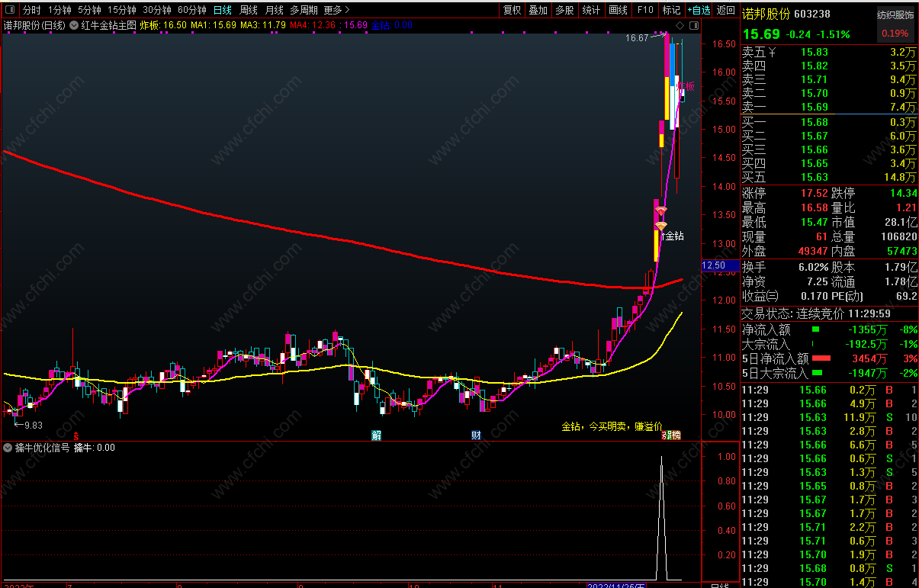919x588 pixels.
Task: Open the 红牛金钻主图 indicator dropdown arrow
Action: (x=74, y=25)
